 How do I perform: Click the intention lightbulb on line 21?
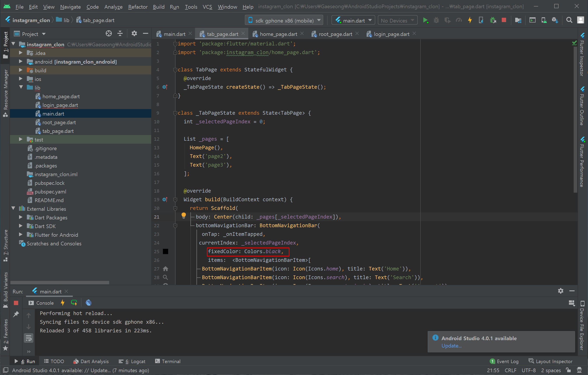click(x=184, y=215)
